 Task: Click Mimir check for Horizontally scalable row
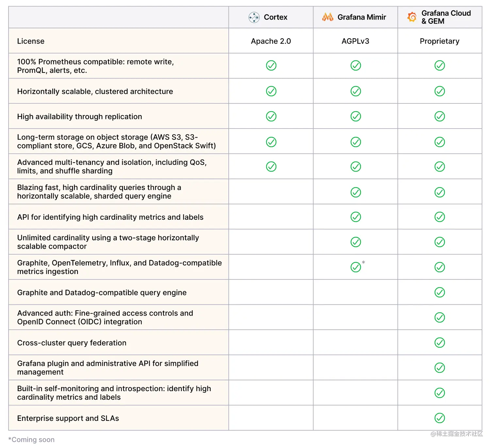[x=356, y=91]
